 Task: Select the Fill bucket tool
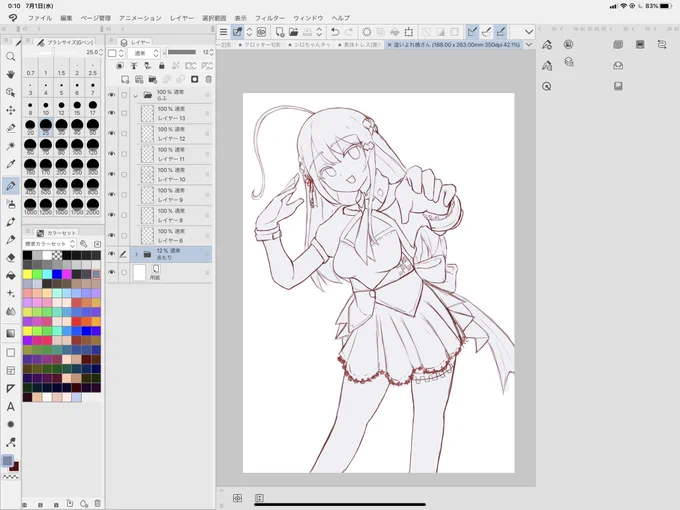coord(11,275)
